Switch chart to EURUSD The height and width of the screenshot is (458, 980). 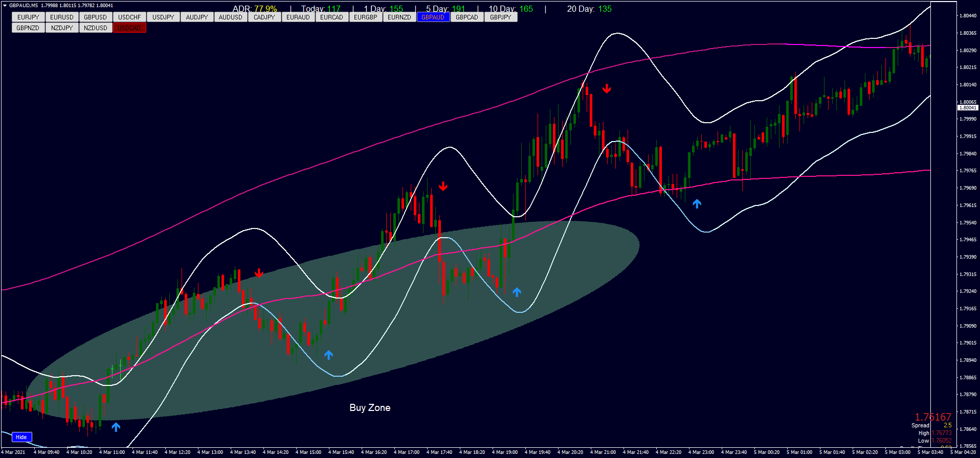[x=62, y=17]
